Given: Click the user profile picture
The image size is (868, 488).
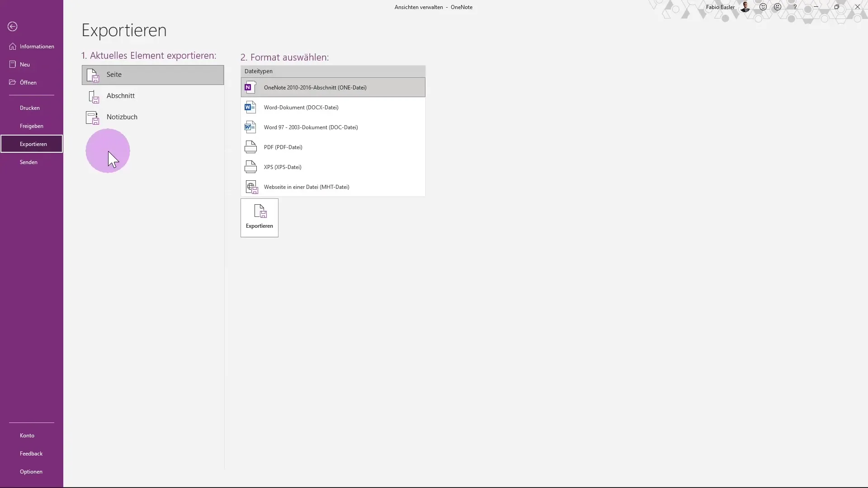Looking at the screenshot, I should point(745,7).
